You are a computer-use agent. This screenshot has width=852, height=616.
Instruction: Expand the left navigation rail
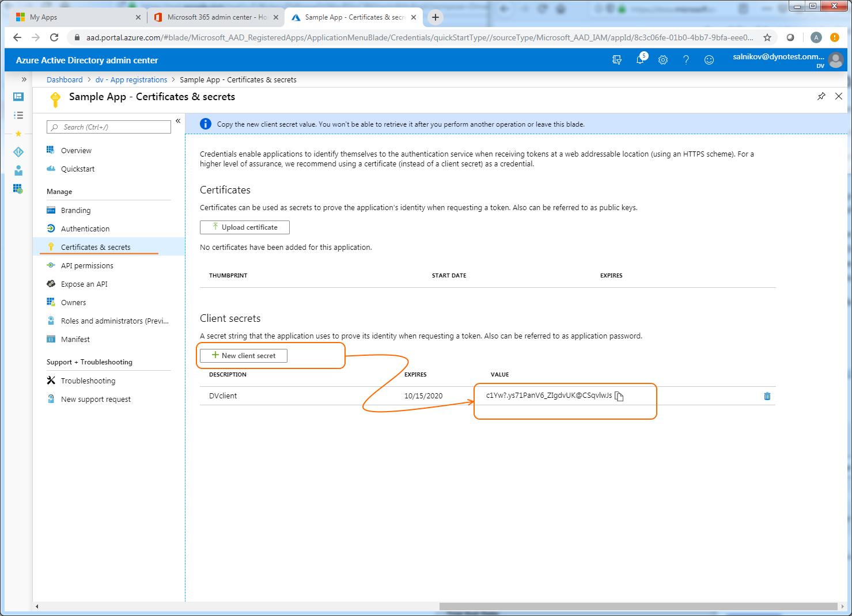click(x=24, y=79)
